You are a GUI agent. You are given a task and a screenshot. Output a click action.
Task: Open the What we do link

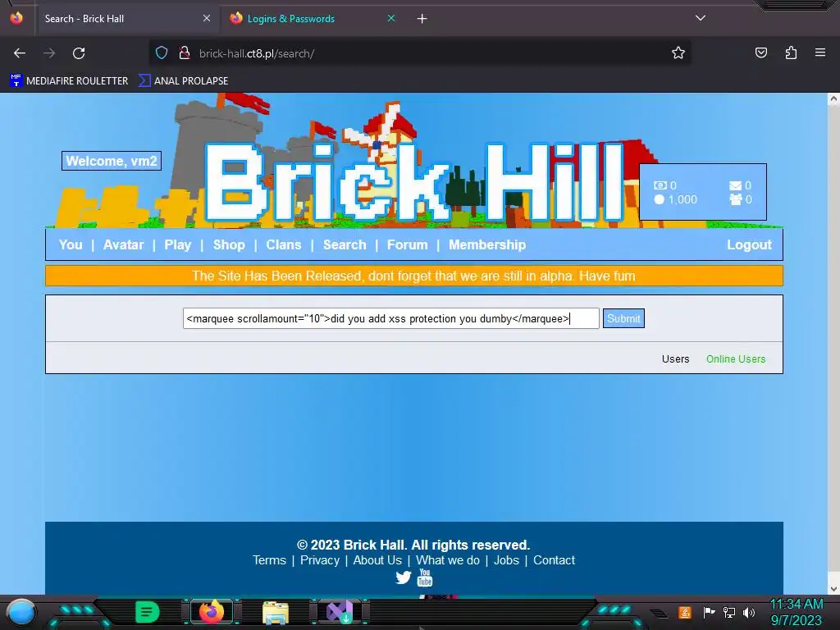[x=448, y=560]
